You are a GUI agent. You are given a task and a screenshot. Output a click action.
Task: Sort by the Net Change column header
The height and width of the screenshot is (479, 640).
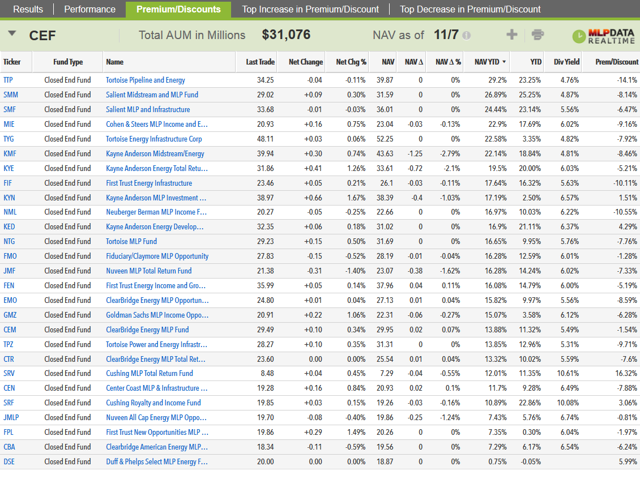click(x=306, y=62)
